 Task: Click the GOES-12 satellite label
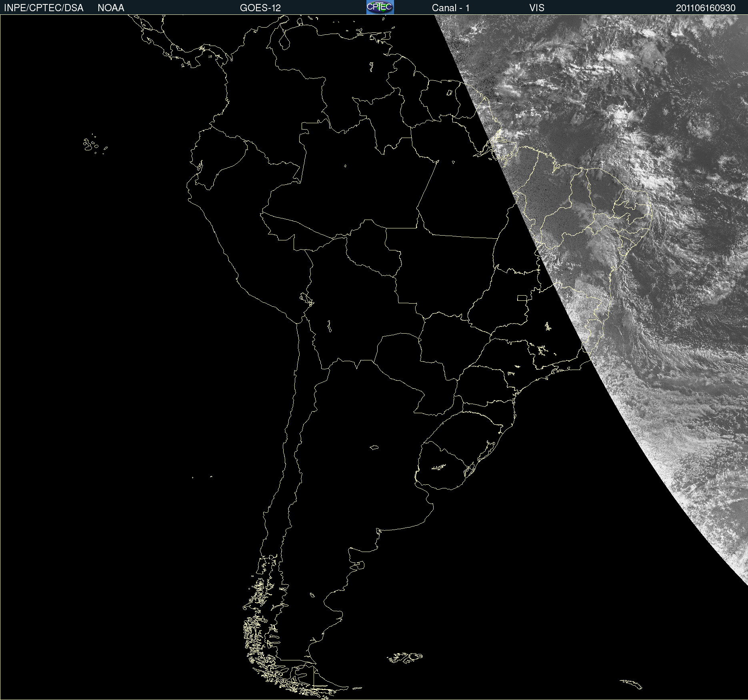tap(260, 8)
